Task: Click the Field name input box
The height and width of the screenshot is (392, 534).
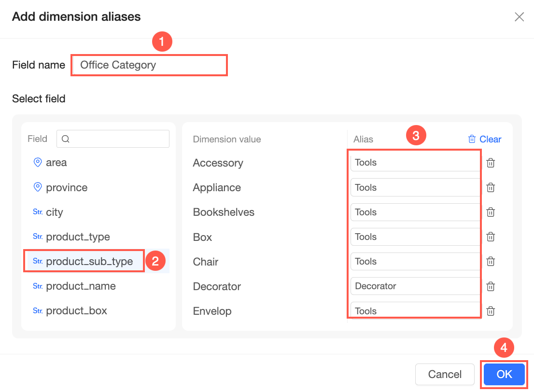Action: click(x=149, y=65)
